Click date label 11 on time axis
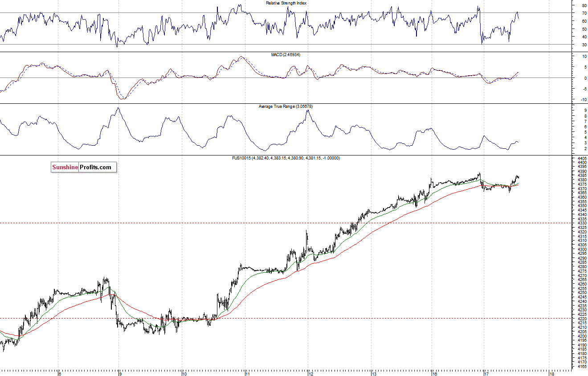This screenshot has width=588, height=376. 247,373
